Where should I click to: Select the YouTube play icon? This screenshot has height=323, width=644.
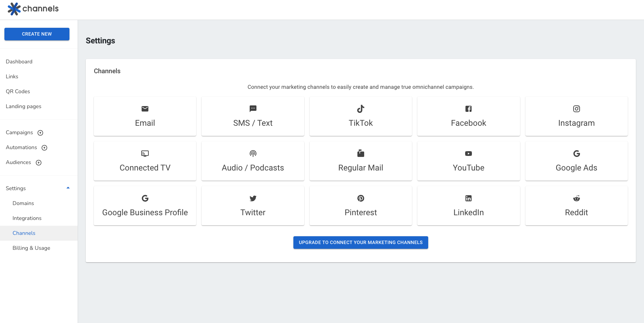(x=468, y=154)
